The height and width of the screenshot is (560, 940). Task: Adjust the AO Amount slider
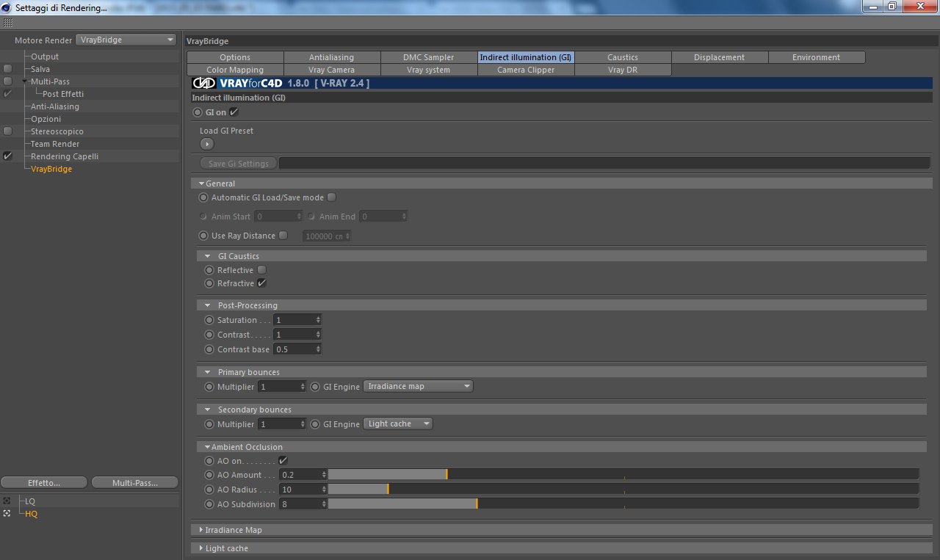623,475
